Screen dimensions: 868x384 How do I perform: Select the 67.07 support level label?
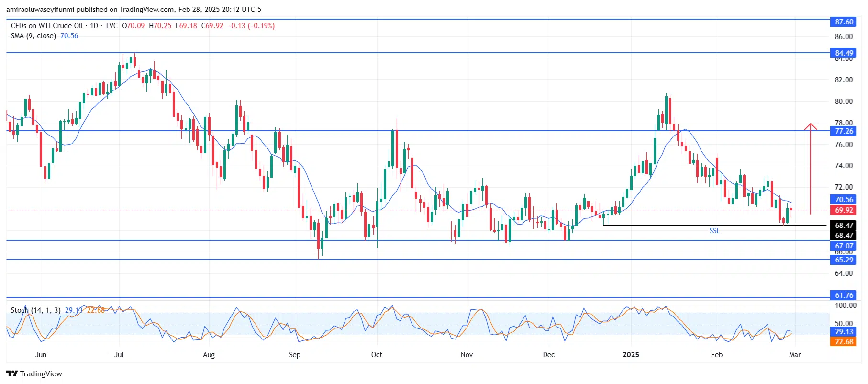point(844,246)
